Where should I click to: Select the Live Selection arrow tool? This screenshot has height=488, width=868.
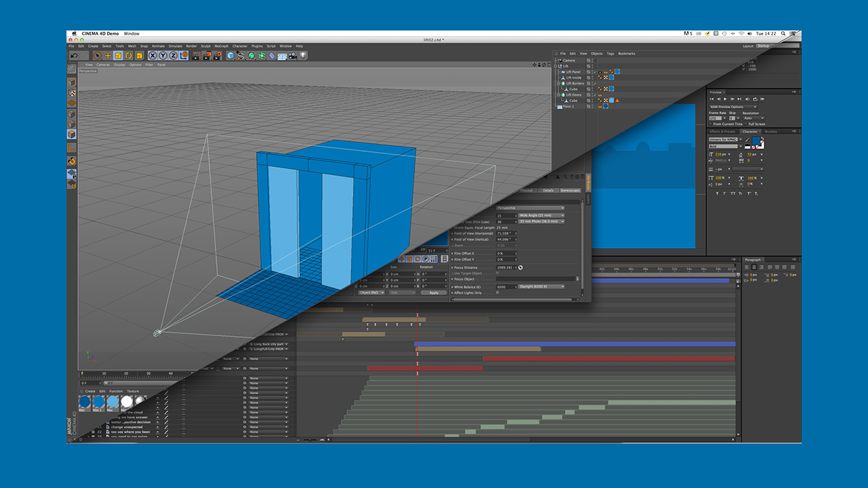click(x=98, y=56)
